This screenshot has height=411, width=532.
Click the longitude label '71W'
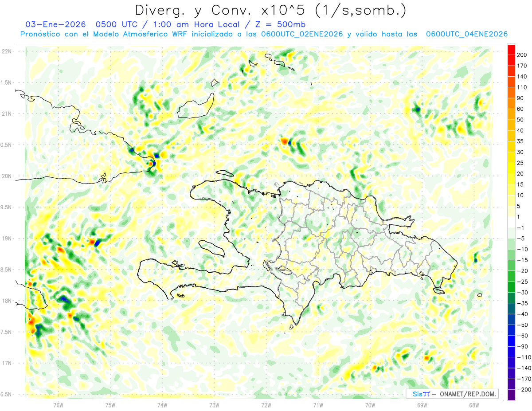coord(318,405)
